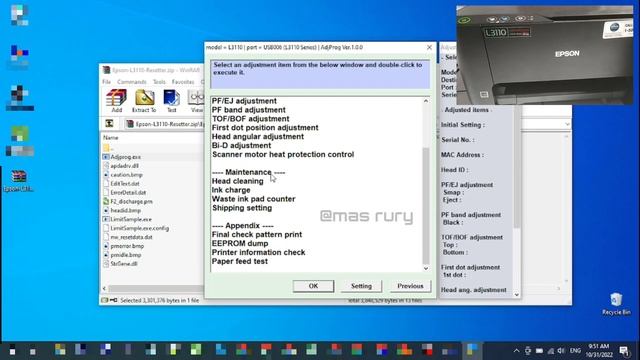This screenshot has height=360, width=640.
Task: Select Adjprog.exe in WinRAR file list
Action: tap(125, 157)
